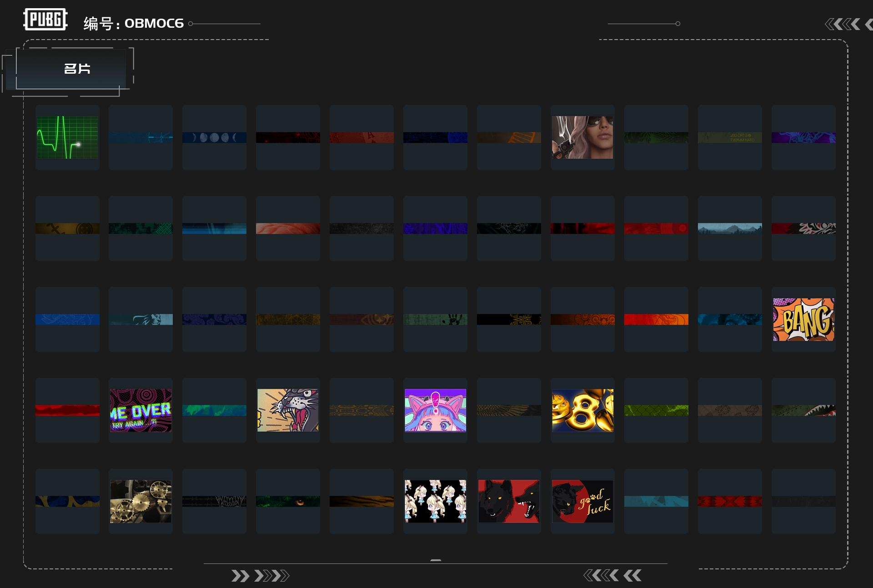Image resolution: width=873 pixels, height=588 pixels.
Task: Choose the green nameplate with orange eye
Action: (288, 501)
